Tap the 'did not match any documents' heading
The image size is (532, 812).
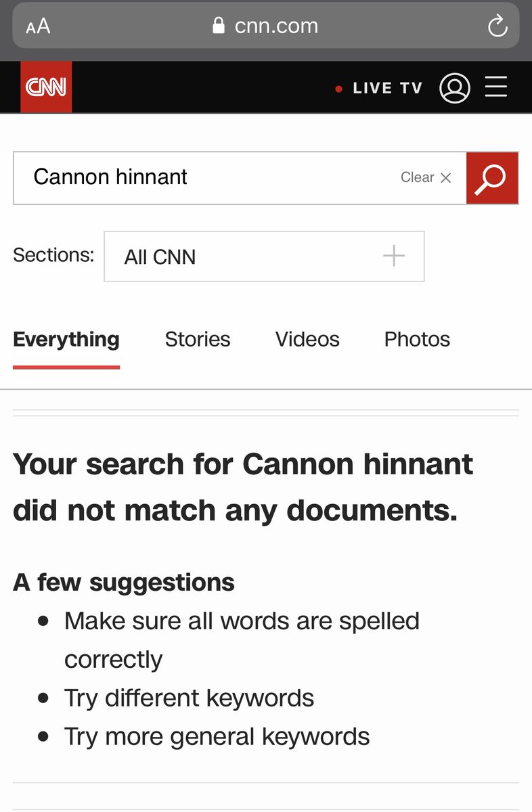243,488
